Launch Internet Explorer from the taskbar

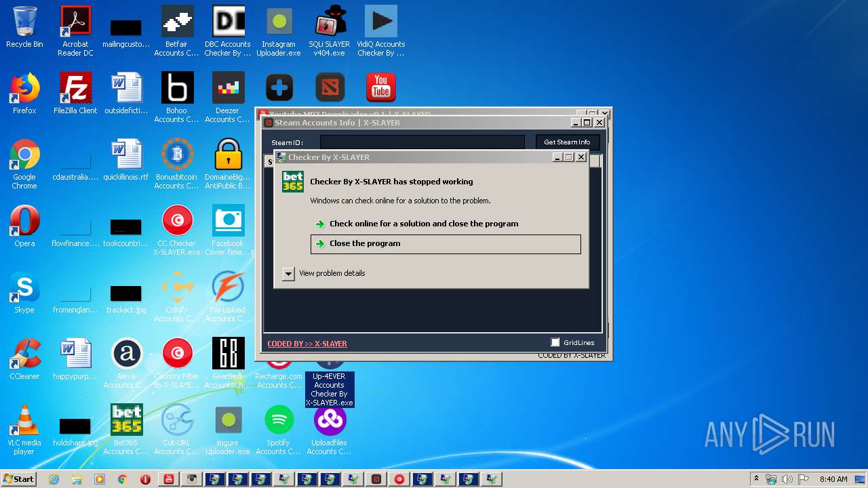(54, 479)
